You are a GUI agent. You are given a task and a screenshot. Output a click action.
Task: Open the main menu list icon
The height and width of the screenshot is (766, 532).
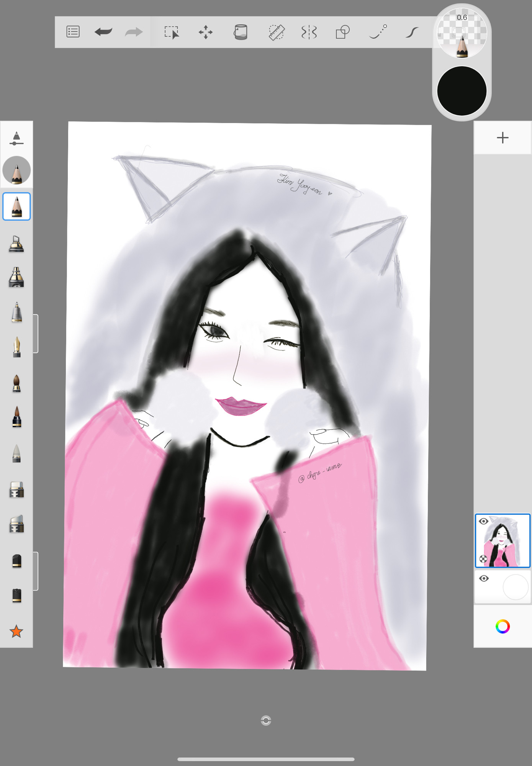point(73,32)
